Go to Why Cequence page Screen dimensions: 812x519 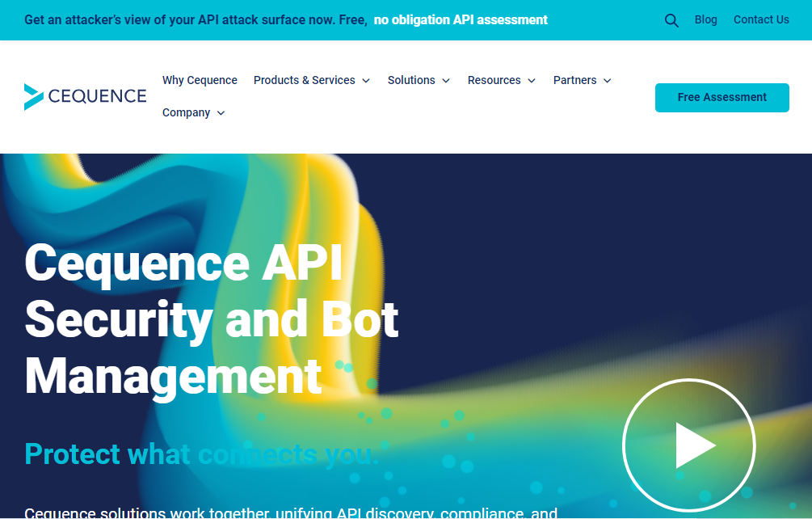click(x=200, y=80)
